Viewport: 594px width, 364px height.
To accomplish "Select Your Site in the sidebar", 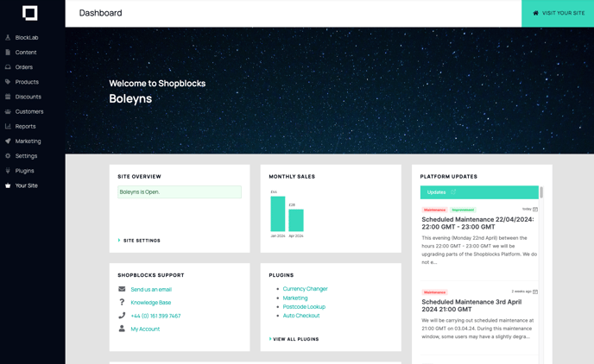I will click(26, 185).
